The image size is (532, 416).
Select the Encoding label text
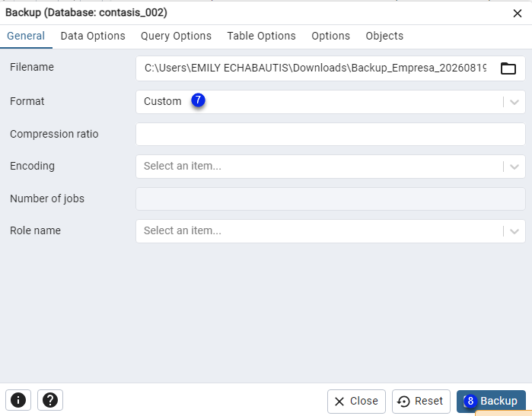[32, 166]
